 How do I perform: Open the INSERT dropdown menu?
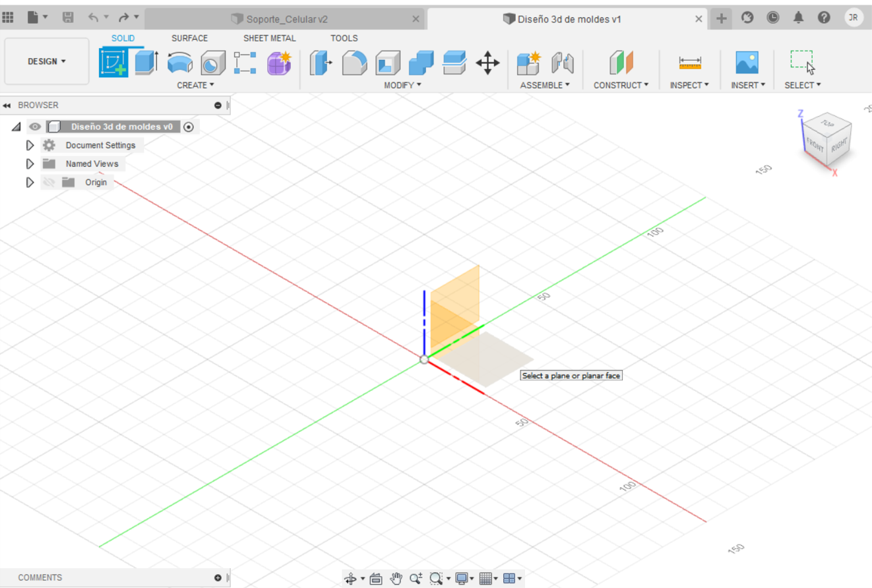coord(748,85)
